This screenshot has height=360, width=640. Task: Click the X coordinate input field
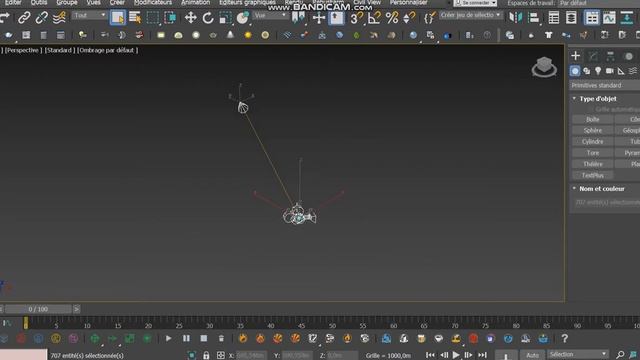click(250, 356)
